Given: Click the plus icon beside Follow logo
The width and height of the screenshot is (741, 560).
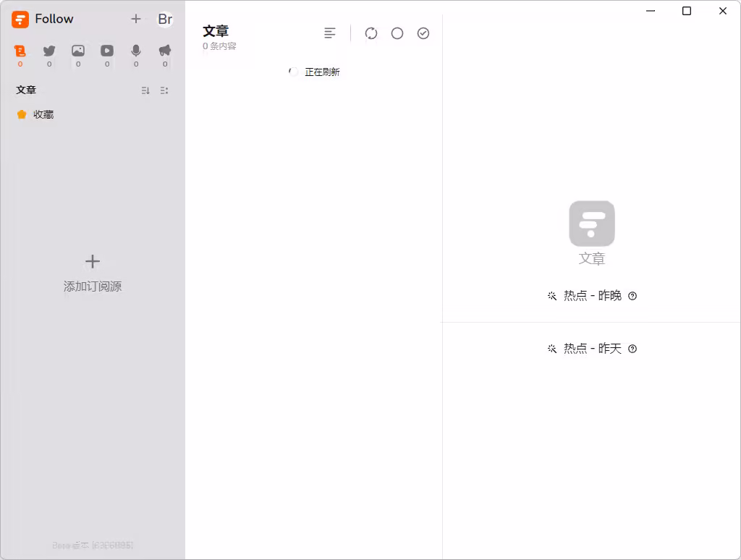Looking at the screenshot, I should point(136,19).
